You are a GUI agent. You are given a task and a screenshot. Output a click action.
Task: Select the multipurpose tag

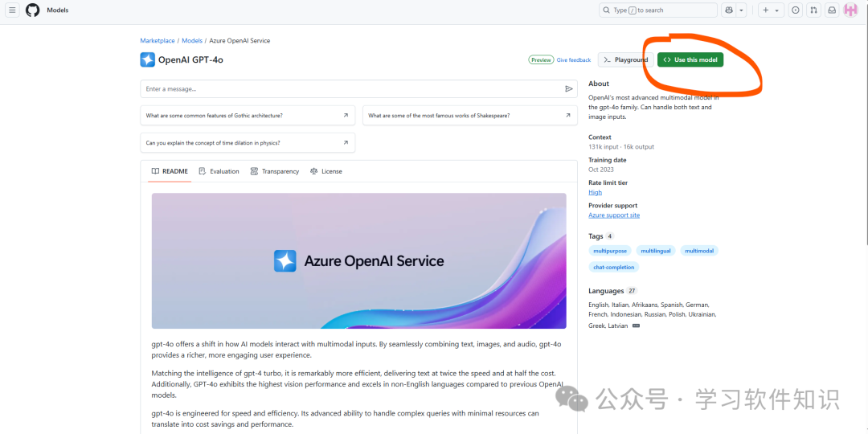tap(610, 251)
